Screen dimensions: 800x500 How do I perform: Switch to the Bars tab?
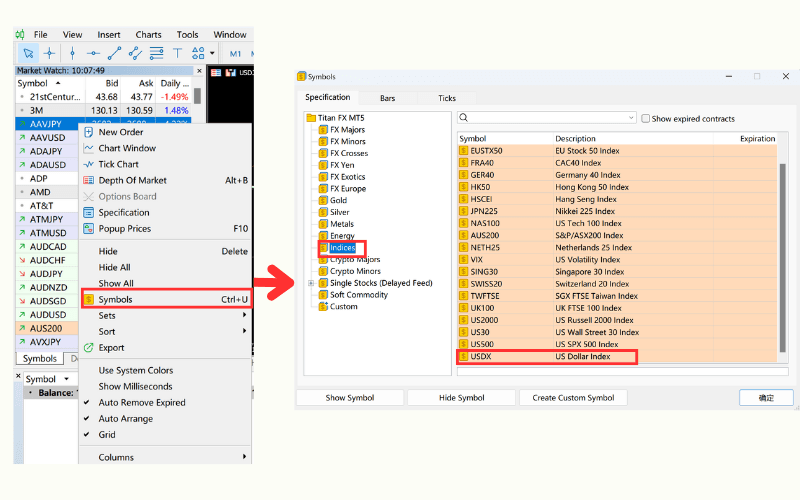[x=387, y=98]
